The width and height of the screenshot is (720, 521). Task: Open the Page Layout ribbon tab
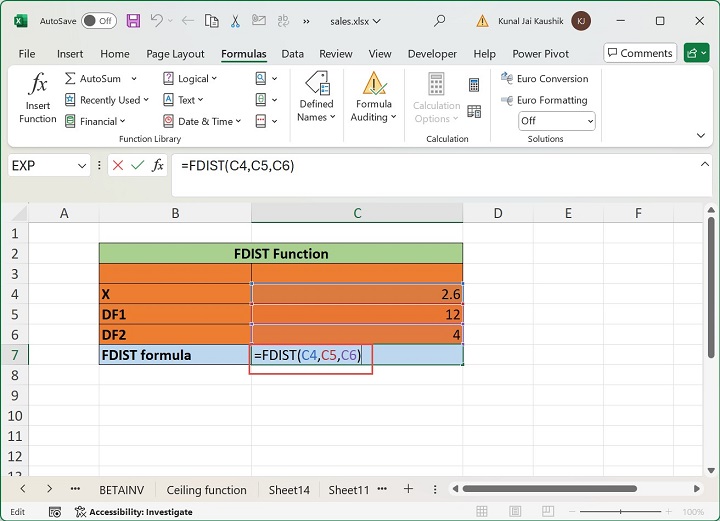tap(175, 54)
